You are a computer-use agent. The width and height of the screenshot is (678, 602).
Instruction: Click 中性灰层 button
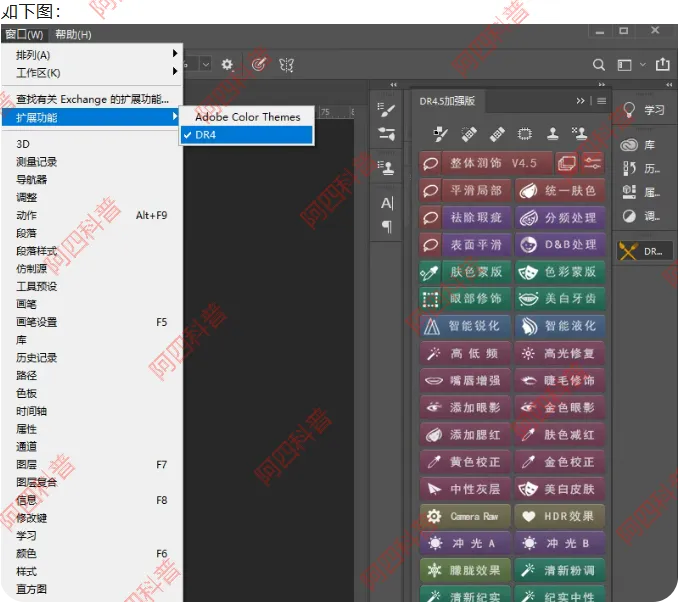coord(465,489)
